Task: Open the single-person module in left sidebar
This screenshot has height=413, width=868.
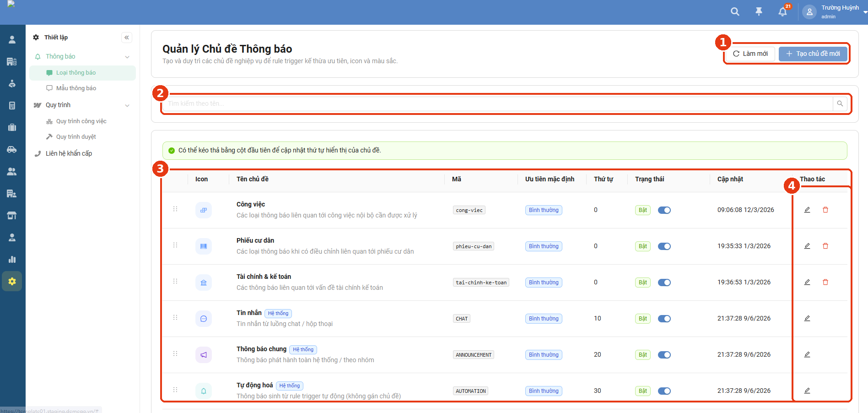Action: [x=12, y=39]
